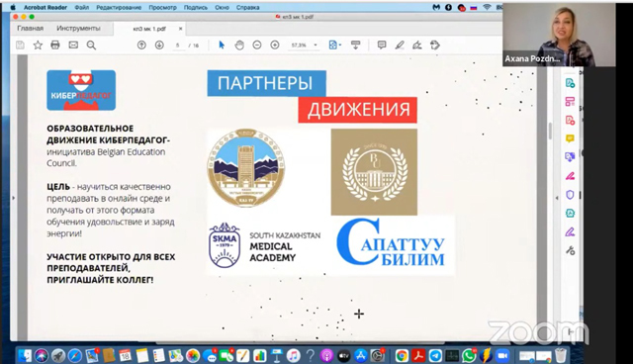Viewport: 633px width, 364px height.
Task: Select the highlighter pen tool
Action: coord(400,45)
